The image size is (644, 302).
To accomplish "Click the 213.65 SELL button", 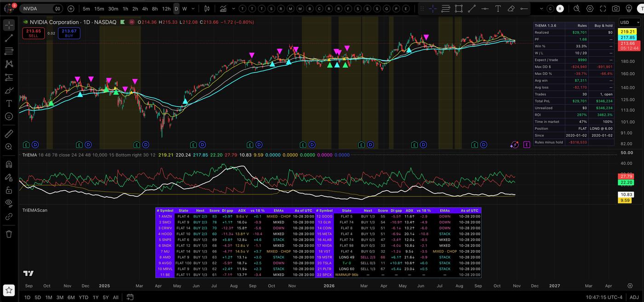I will (x=34, y=33).
